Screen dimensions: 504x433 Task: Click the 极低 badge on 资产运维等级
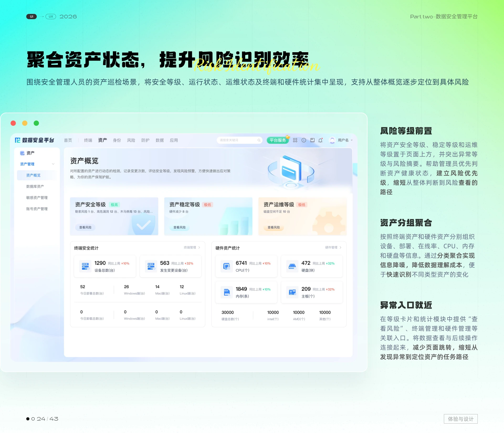pos(302,205)
